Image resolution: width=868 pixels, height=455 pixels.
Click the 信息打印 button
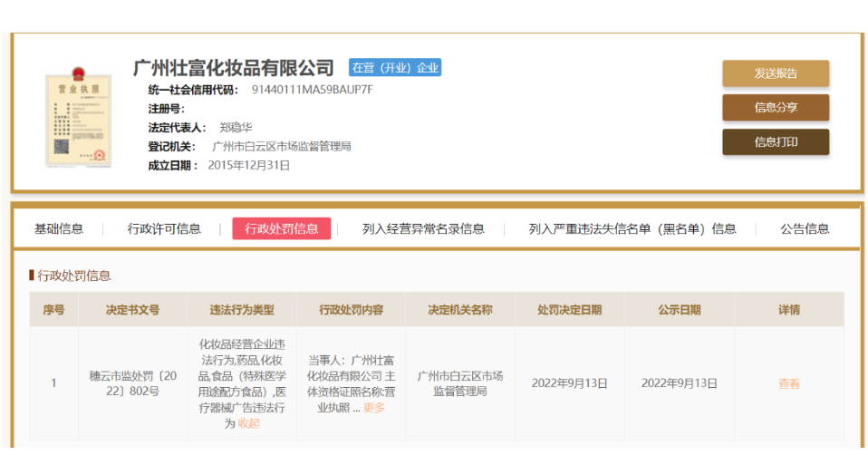[775, 142]
